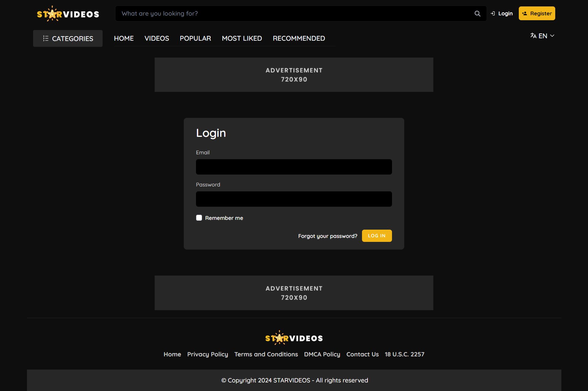Enable the Remember me checkbox
This screenshot has width=588, height=391.
tap(199, 218)
